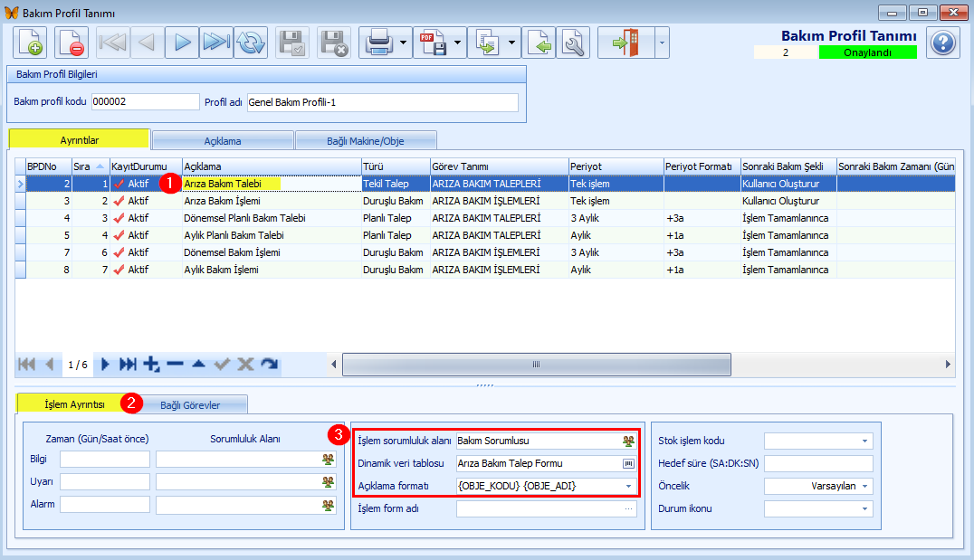Open help with question mark icon

pyautogui.click(x=943, y=43)
